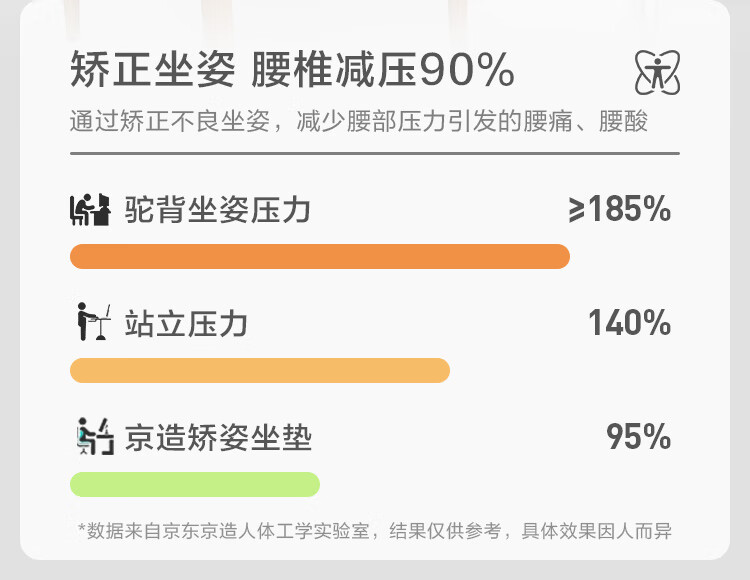
Task: Click the 90% in the headline
Action: pyautogui.click(x=467, y=70)
